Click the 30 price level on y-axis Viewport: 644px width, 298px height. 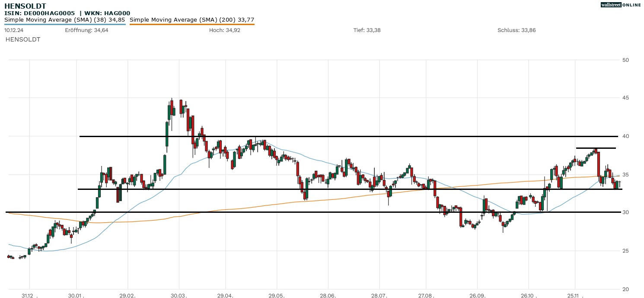pos(625,212)
